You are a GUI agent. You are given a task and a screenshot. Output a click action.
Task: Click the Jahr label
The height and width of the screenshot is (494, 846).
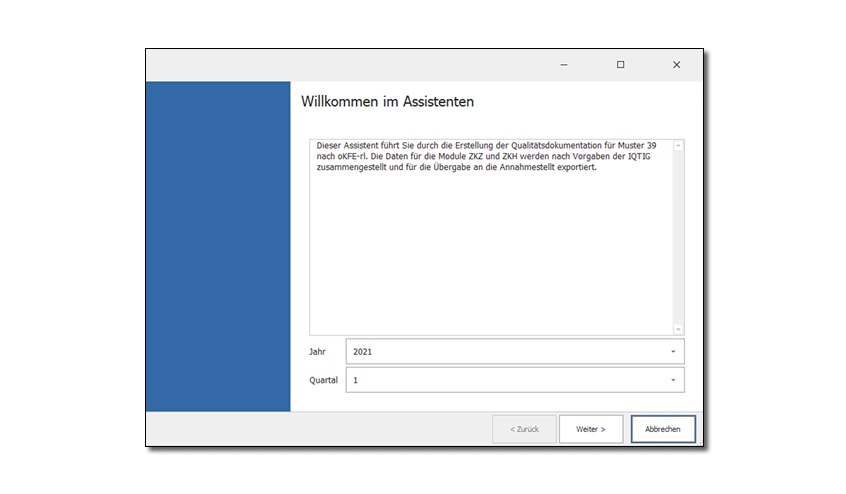[317, 352]
